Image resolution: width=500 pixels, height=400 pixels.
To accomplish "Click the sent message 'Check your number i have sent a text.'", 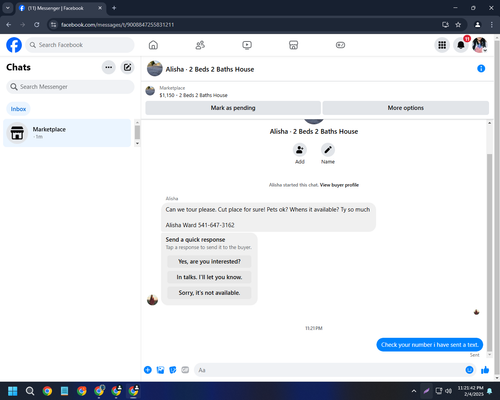I will pos(430,345).
